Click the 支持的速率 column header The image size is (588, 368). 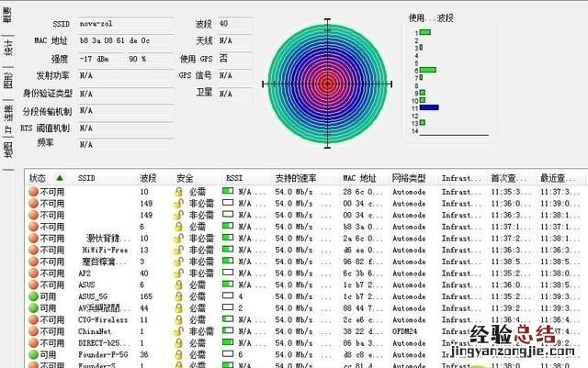(295, 177)
